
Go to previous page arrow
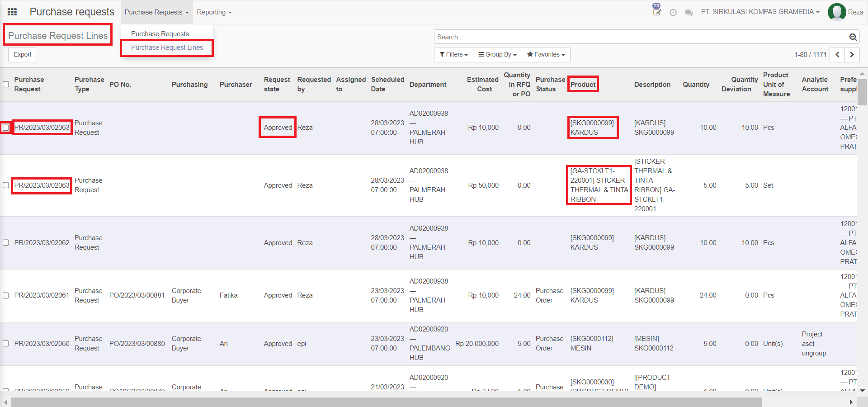pos(838,55)
